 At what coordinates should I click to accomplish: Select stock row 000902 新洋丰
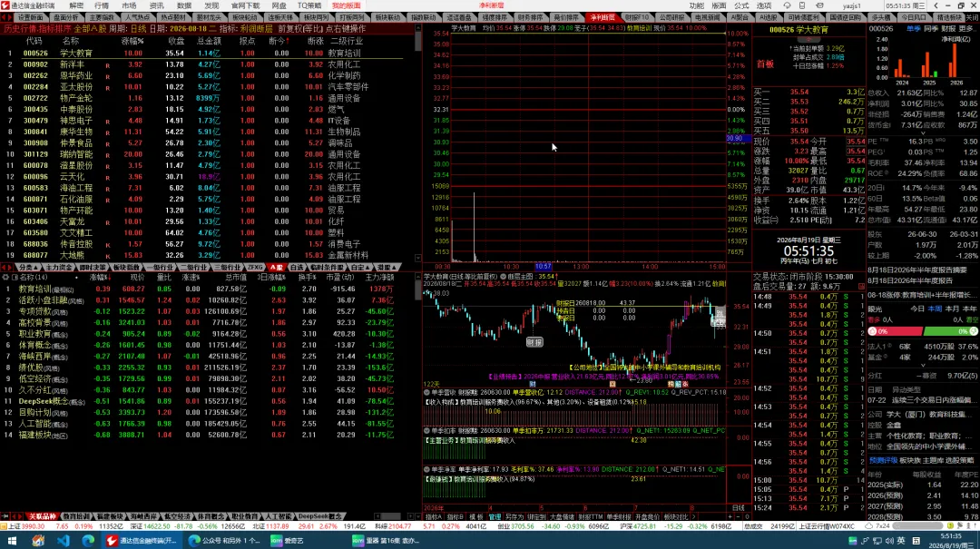point(206,64)
